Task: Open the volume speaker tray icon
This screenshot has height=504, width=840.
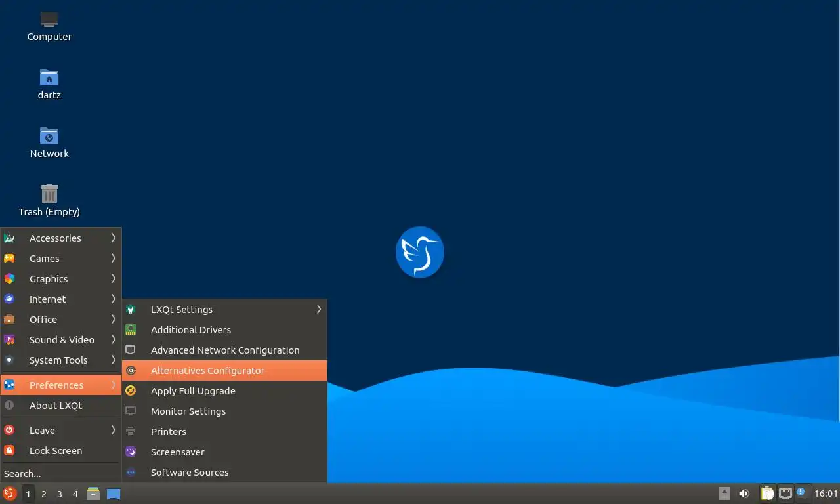Action: click(744, 493)
